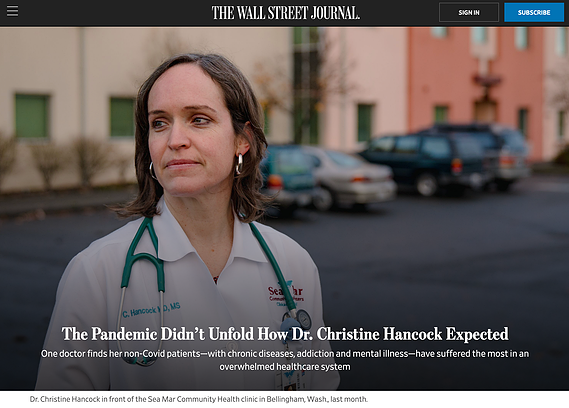This screenshot has height=408, width=569.
Task: Click the Sea Mar logo on the coat
Action: pyautogui.click(x=285, y=293)
